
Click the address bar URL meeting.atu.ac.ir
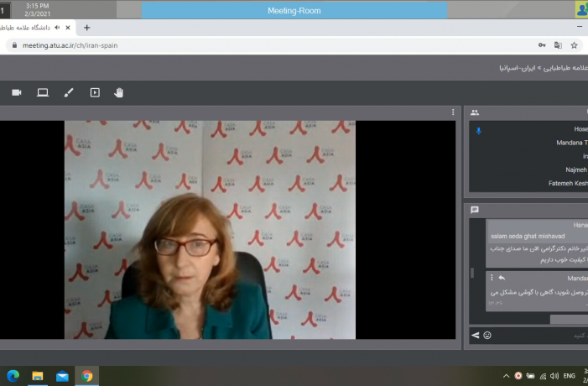(x=70, y=45)
